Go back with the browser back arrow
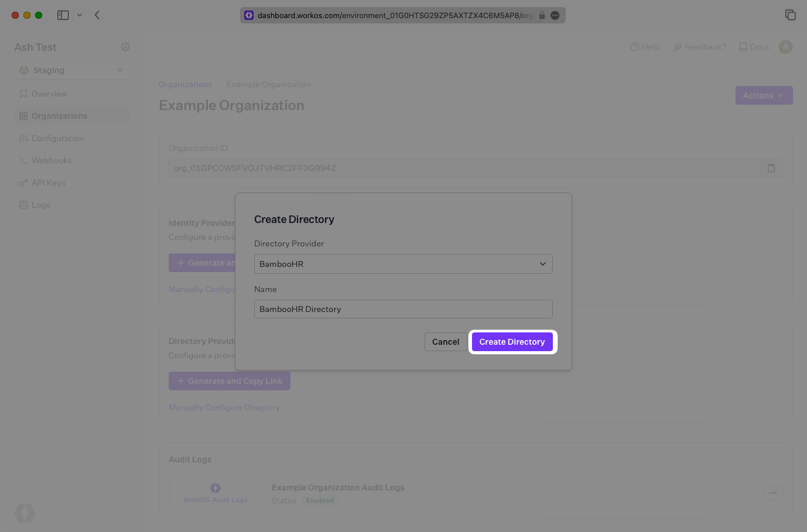 pyautogui.click(x=97, y=15)
